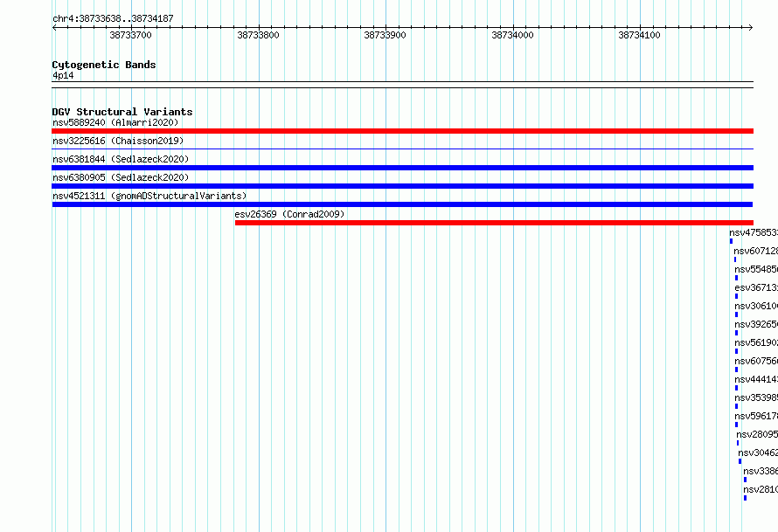This screenshot has width=778, height=532.
Task: Click the nsv60756 variant label
Action: pos(756,361)
